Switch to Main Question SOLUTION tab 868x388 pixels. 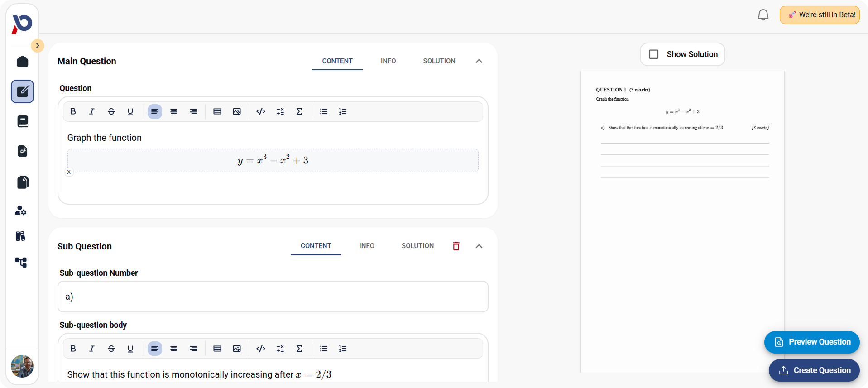tap(439, 61)
